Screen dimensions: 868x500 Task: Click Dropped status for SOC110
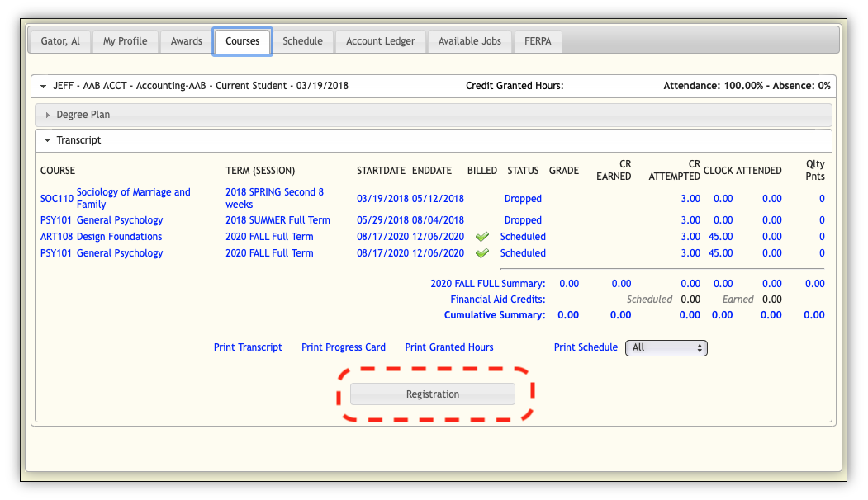(523, 199)
